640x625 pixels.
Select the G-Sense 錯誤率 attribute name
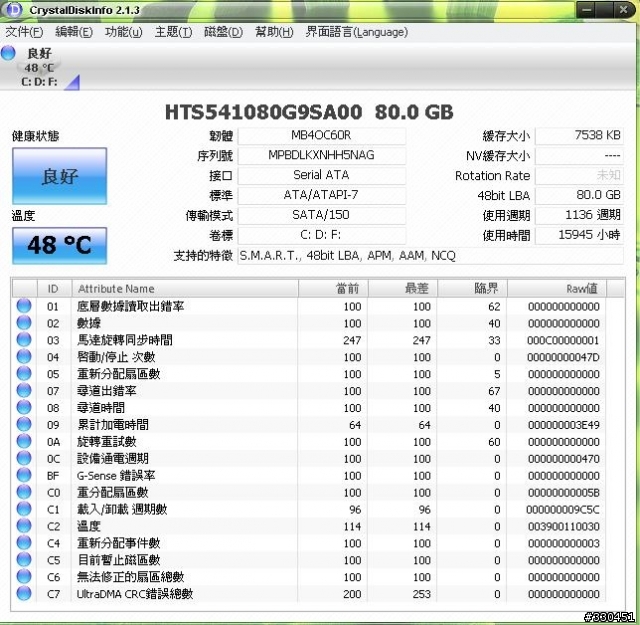coord(116,476)
